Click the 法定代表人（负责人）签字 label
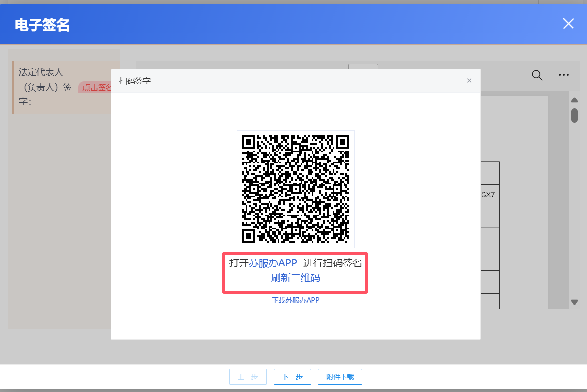This screenshot has width=587, height=392. pos(45,87)
